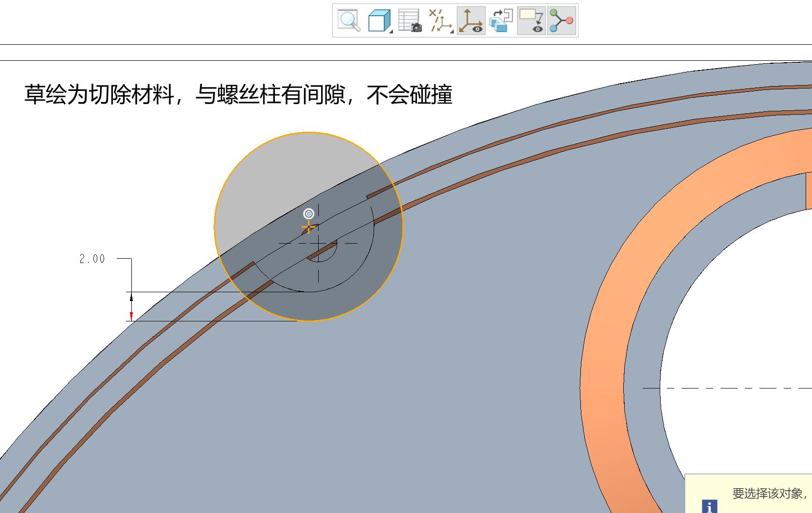Viewport: 812px width, 513px height.
Task: Click the coincident constraint marker on sketch
Action: pos(308,213)
